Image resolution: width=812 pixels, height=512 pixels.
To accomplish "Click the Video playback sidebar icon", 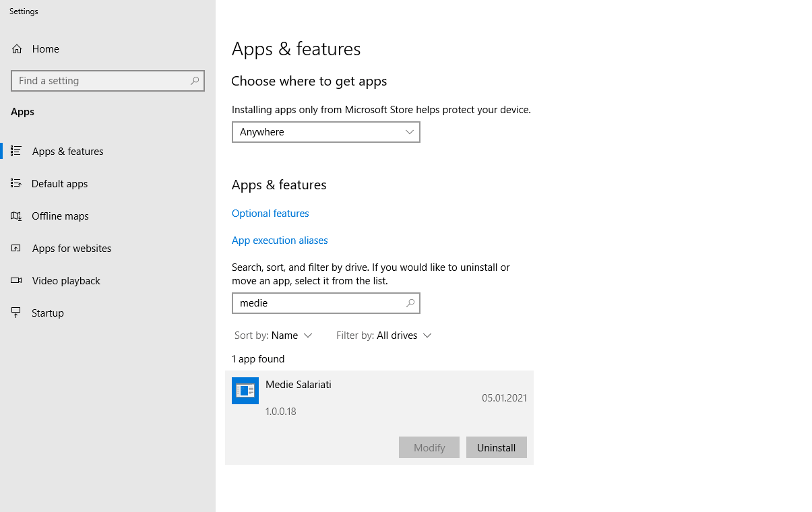I will click(16, 280).
